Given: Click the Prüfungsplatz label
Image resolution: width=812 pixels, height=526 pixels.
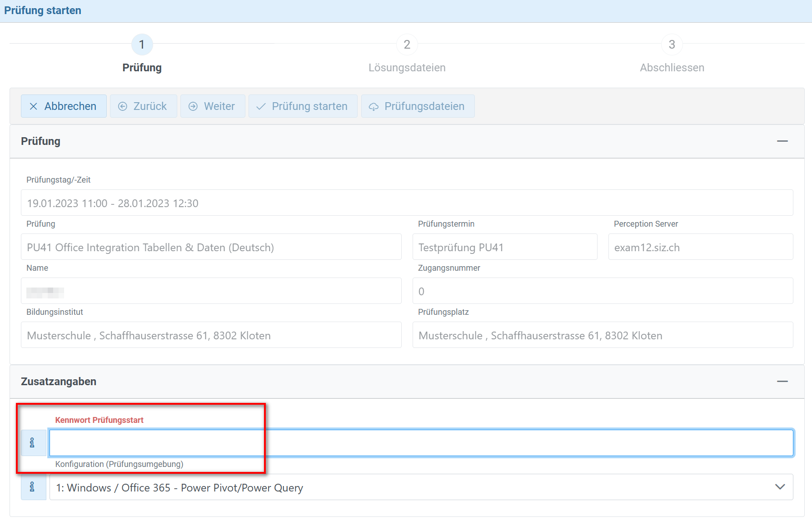Looking at the screenshot, I should [x=443, y=312].
